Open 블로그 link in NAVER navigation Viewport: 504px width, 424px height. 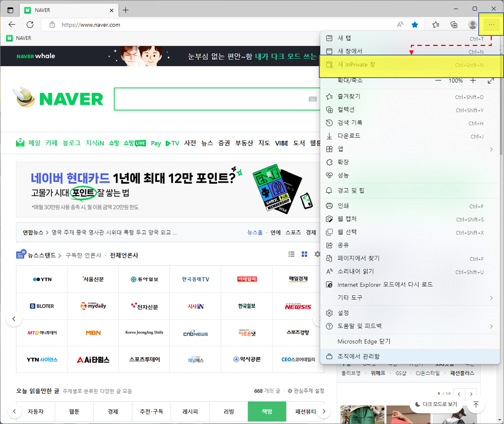coord(72,143)
